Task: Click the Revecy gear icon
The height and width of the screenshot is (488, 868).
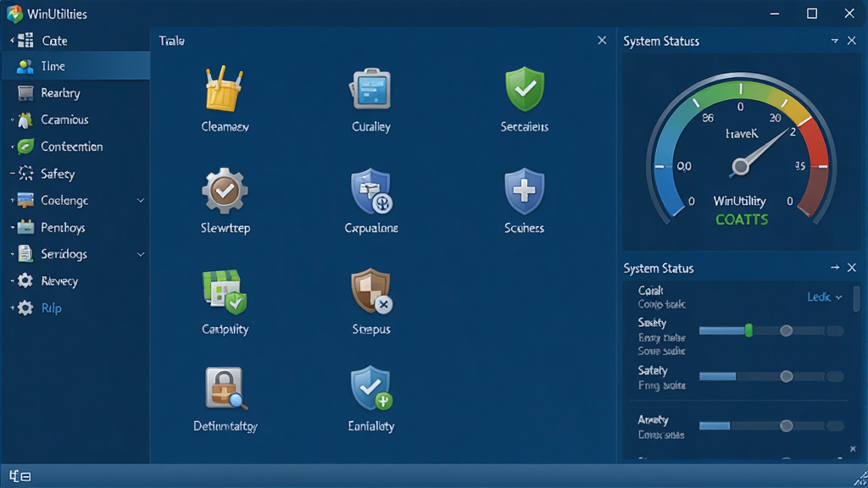Action: [x=25, y=281]
